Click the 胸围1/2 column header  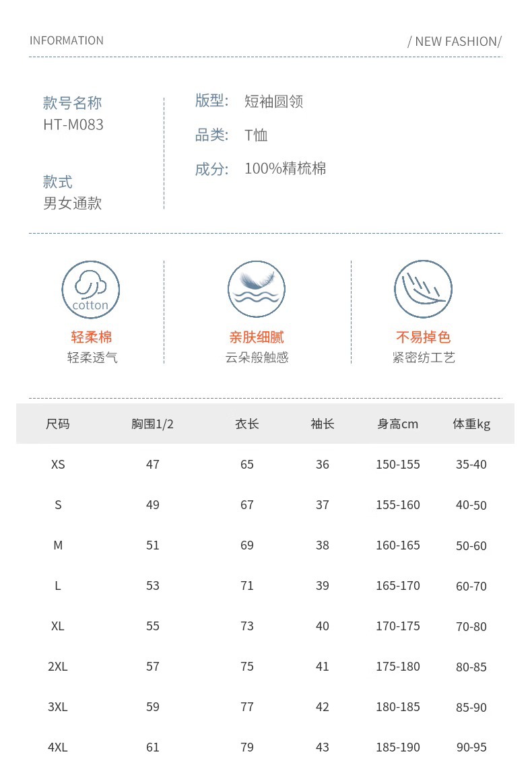pyautogui.click(x=153, y=424)
